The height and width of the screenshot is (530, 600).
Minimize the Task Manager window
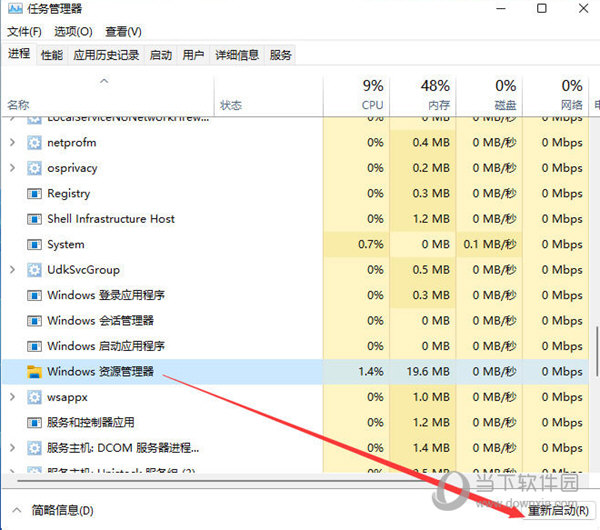tap(501, 8)
